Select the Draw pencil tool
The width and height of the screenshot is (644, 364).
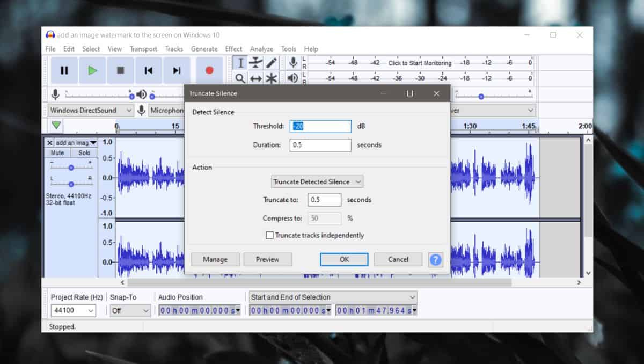(272, 63)
